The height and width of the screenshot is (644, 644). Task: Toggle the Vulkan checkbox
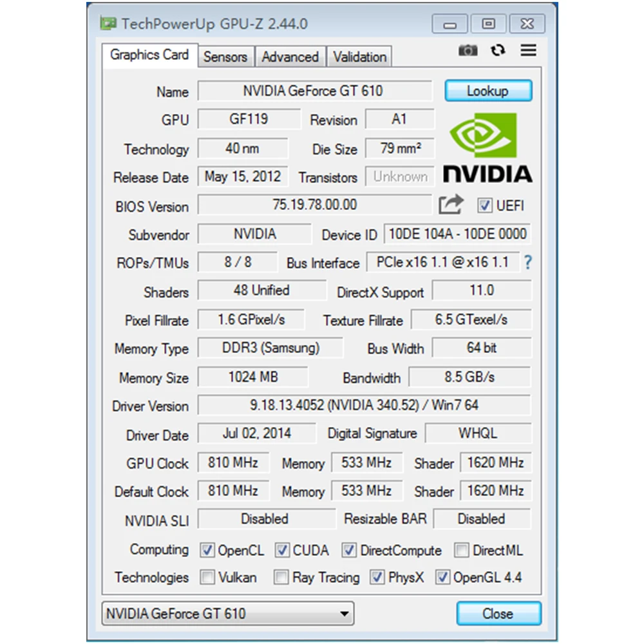(x=207, y=577)
